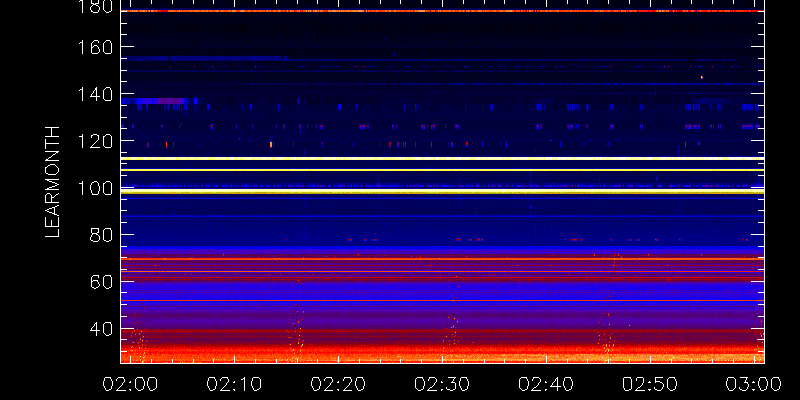Click the 120 frequency axis label
This screenshot has width=800, height=400.
95,141
